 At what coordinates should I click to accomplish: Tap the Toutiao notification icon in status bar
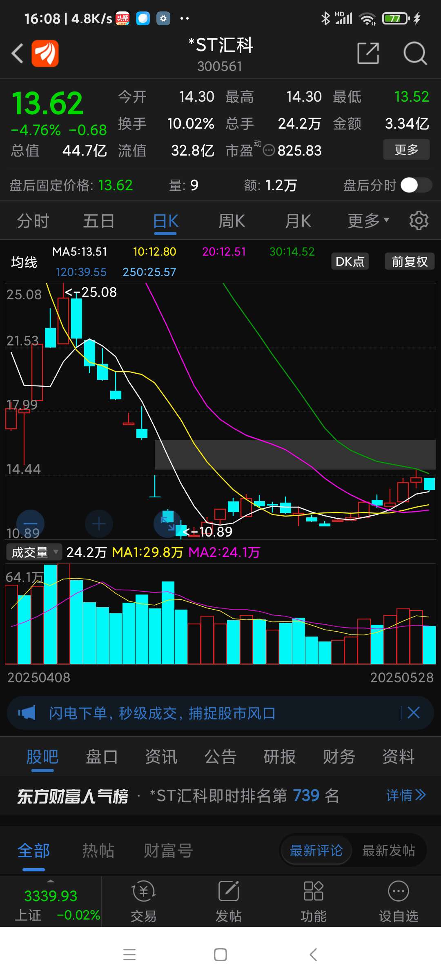click(x=122, y=18)
